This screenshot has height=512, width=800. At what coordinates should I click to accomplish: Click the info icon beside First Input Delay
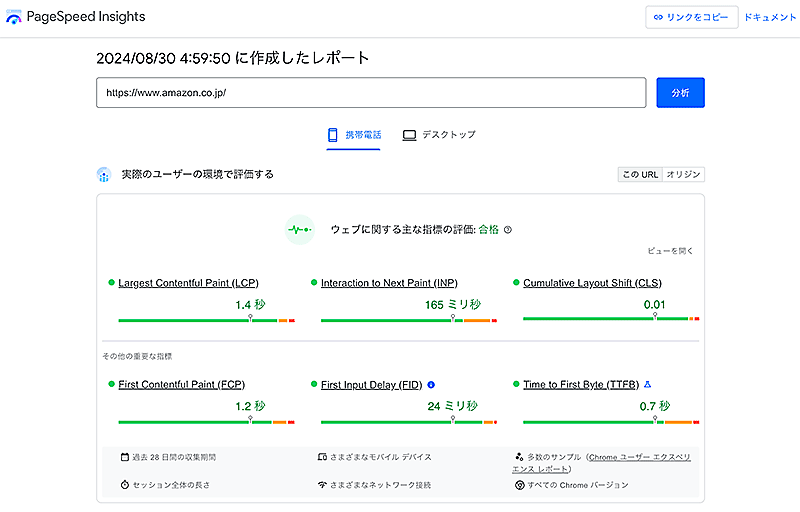pos(431,384)
